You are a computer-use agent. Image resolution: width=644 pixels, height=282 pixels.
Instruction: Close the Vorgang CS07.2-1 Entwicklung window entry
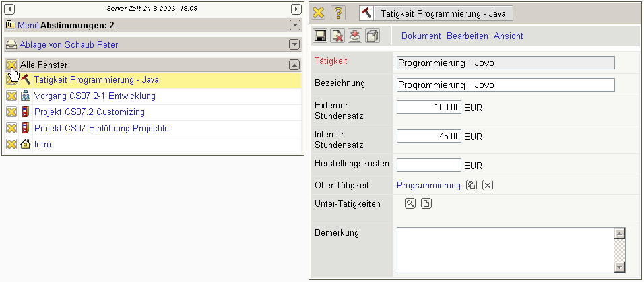pyautogui.click(x=11, y=96)
